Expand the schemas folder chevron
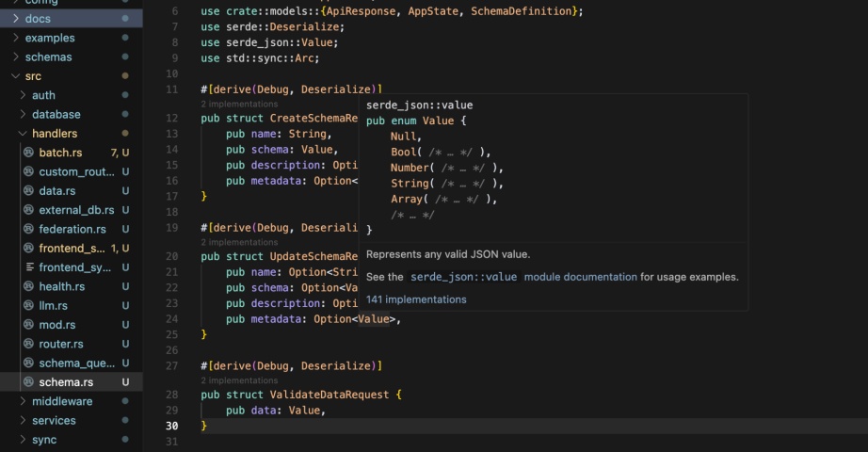 [15, 56]
